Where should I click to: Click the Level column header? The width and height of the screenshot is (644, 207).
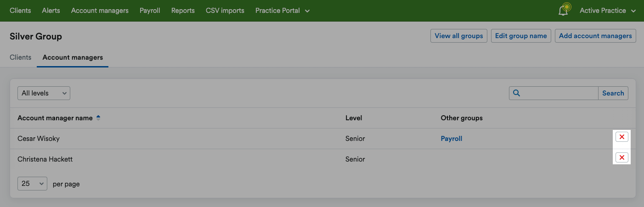[x=354, y=118]
